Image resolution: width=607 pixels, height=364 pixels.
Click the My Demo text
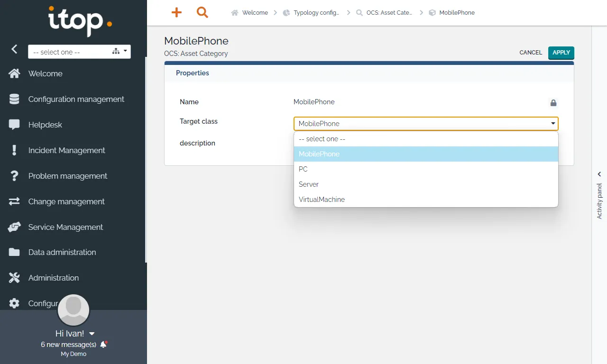pyautogui.click(x=74, y=354)
